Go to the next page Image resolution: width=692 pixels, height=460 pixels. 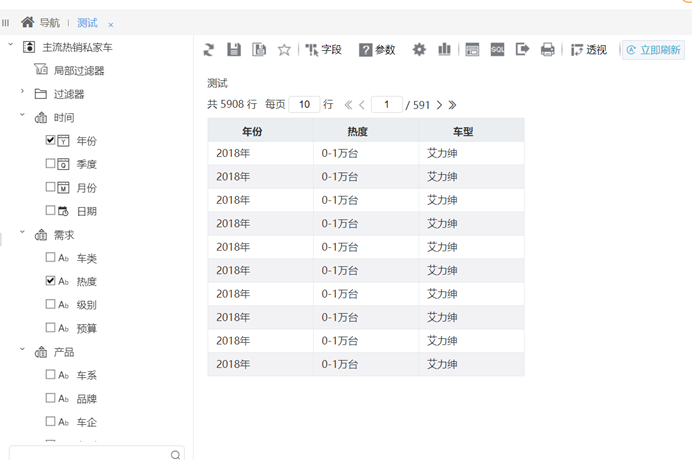[x=439, y=105]
